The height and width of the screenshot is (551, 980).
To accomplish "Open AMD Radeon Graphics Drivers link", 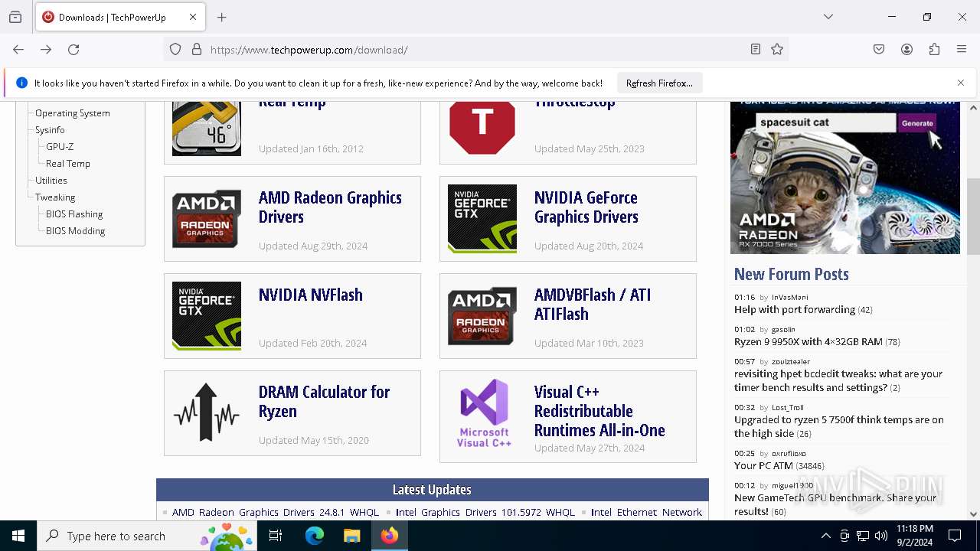I will tap(330, 207).
